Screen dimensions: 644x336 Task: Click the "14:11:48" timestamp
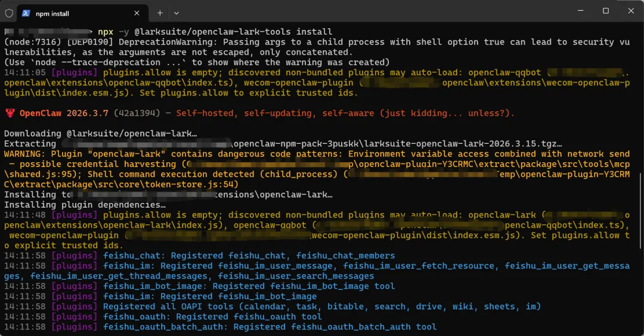25,215
